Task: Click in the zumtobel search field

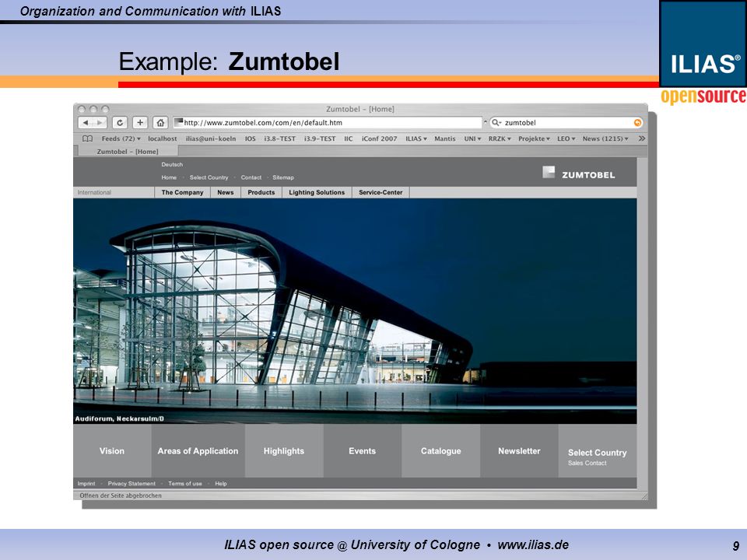Action: 567,123
